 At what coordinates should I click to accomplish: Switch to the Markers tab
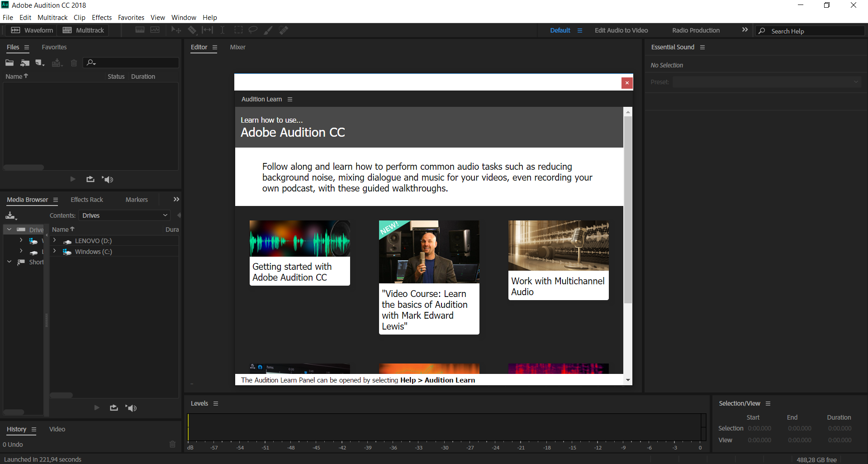tap(137, 200)
